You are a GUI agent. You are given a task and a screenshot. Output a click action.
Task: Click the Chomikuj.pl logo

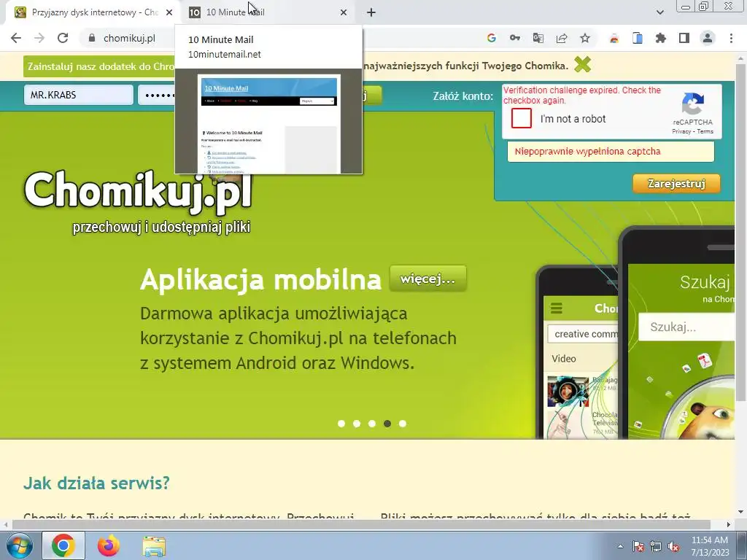(138, 203)
